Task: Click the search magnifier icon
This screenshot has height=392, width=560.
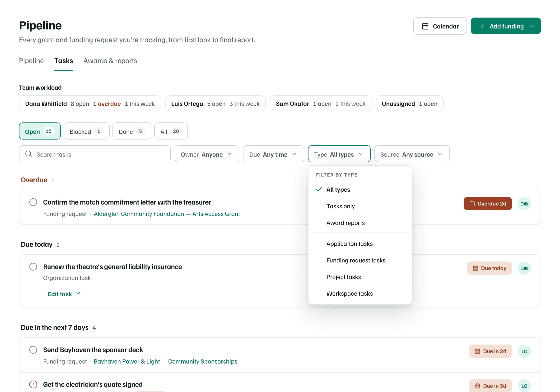Action: coord(28,154)
